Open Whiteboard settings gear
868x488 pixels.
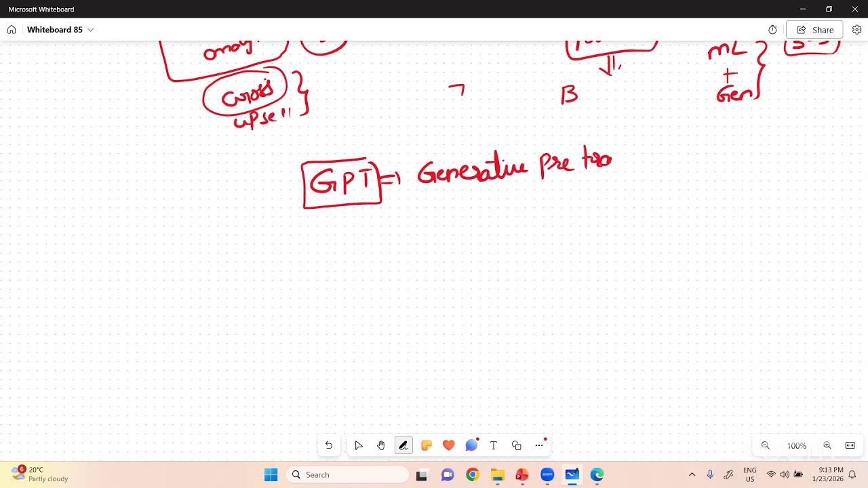[856, 30]
